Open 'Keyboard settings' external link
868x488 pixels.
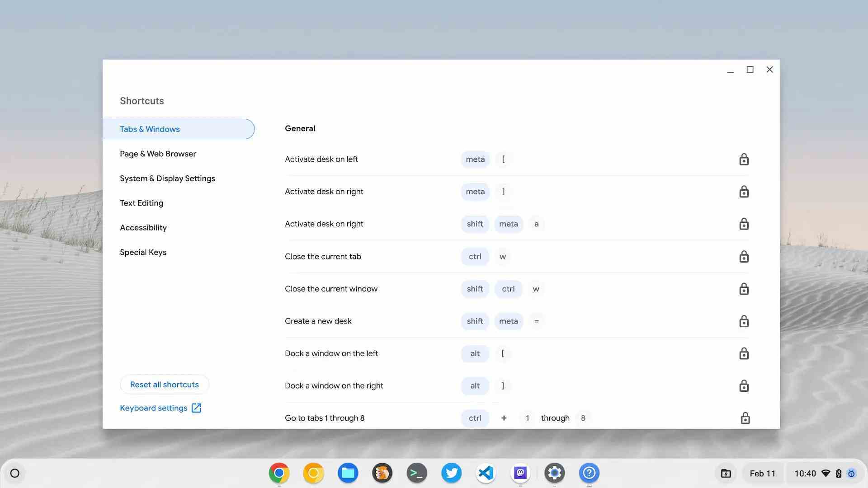160,408
